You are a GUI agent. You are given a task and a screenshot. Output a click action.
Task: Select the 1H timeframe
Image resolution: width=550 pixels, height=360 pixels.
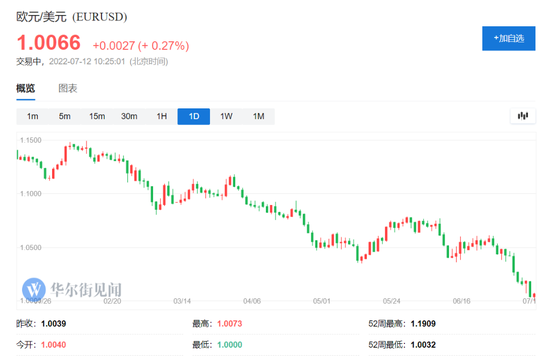click(161, 116)
